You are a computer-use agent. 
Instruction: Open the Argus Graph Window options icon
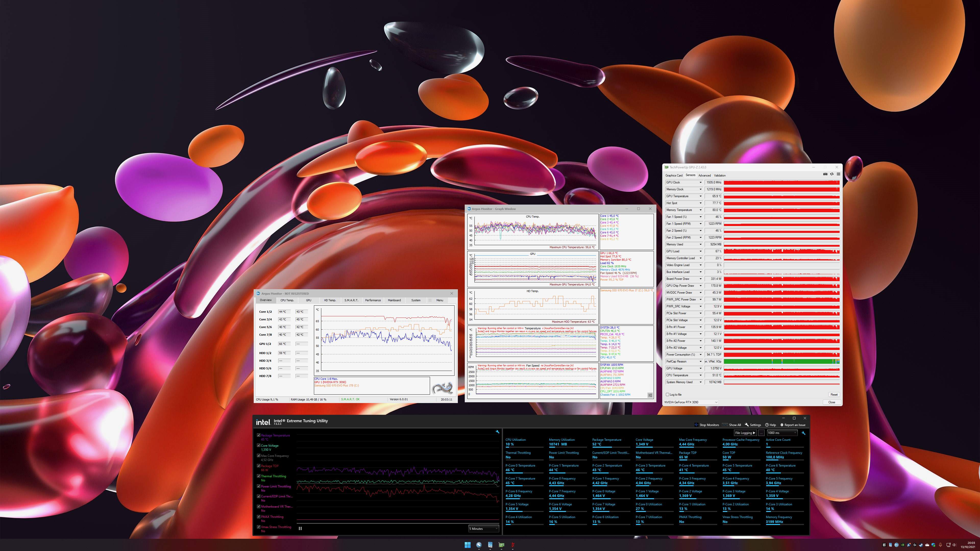[650, 395]
